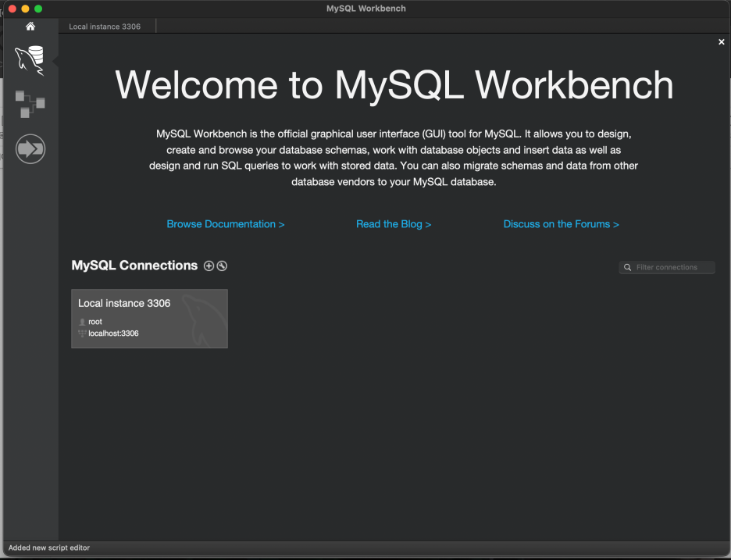Click the green maximize window button

pyautogui.click(x=38, y=9)
